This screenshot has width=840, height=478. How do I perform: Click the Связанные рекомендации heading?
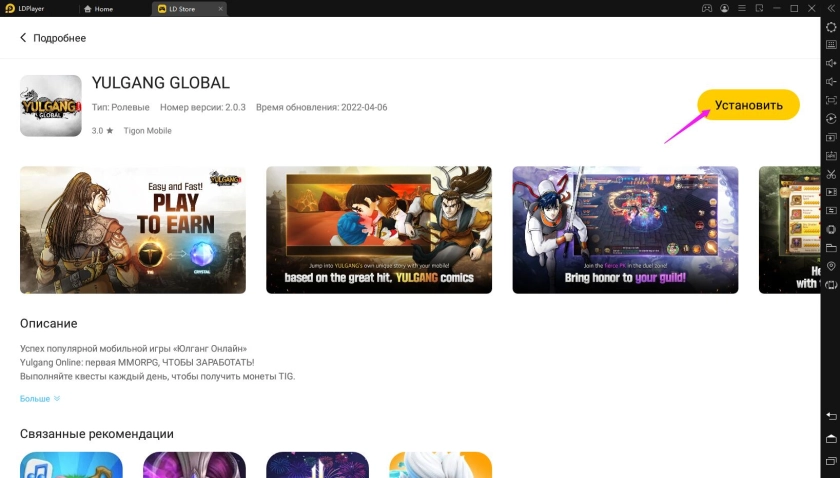(x=97, y=434)
